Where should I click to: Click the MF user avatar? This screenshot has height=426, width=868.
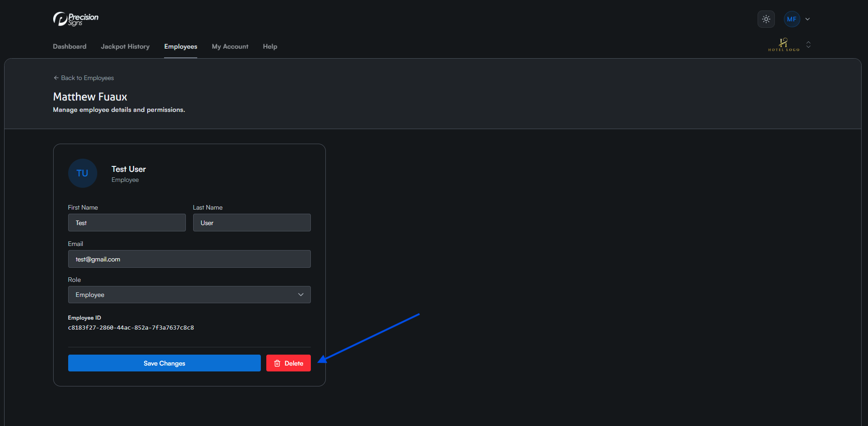pos(791,19)
